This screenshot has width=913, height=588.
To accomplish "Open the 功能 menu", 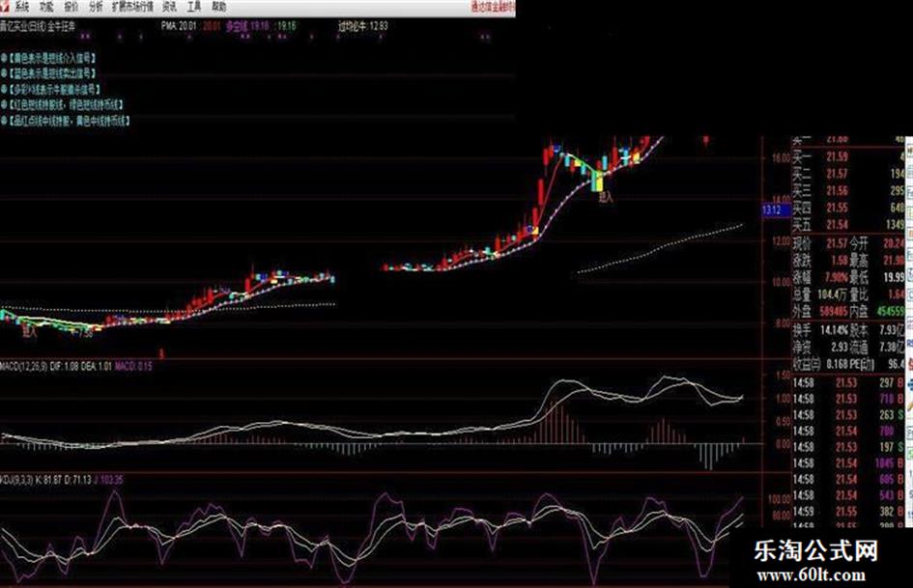I will (46, 7).
